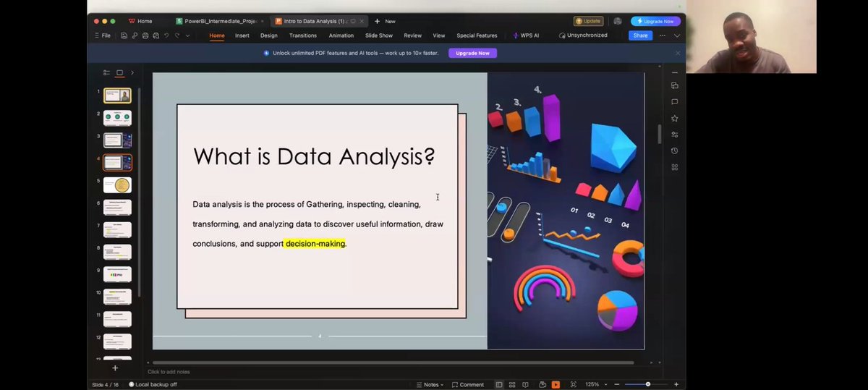Switch to Reading view in the status bar
Image resolution: width=868 pixels, height=390 pixels.
tap(525, 384)
